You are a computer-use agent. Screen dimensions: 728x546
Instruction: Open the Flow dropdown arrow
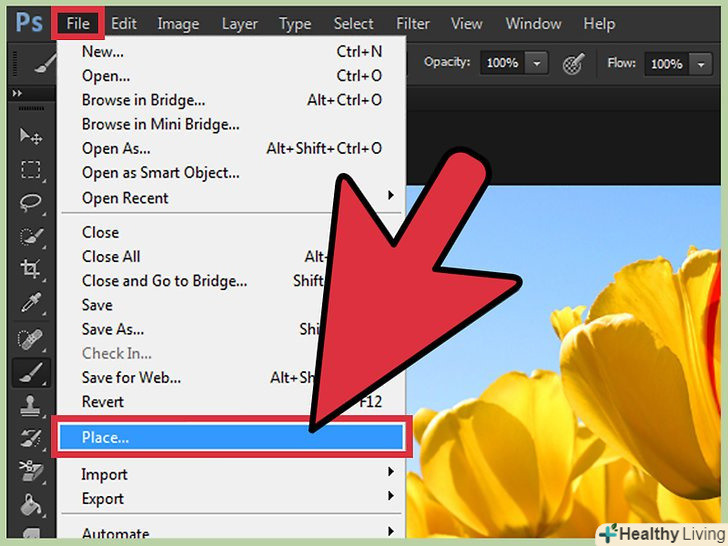click(701, 64)
